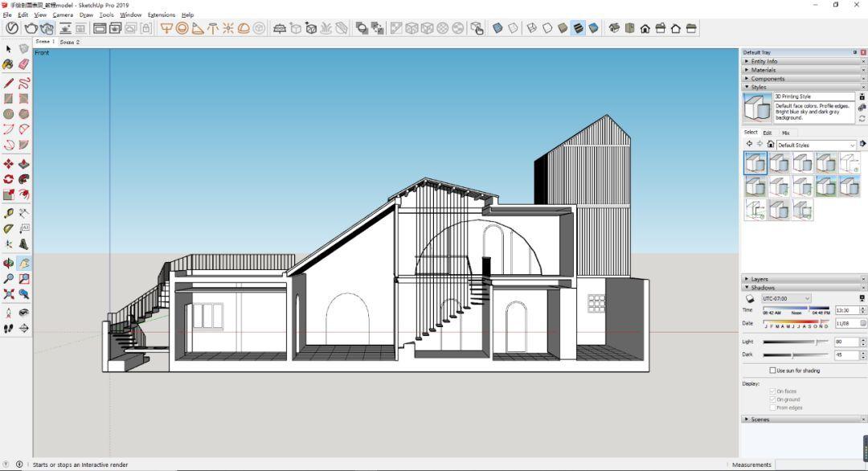The width and height of the screenshot is (868, 471).
Task: Click the home-shaped house view icon
Action: click(x=645, y=28)
